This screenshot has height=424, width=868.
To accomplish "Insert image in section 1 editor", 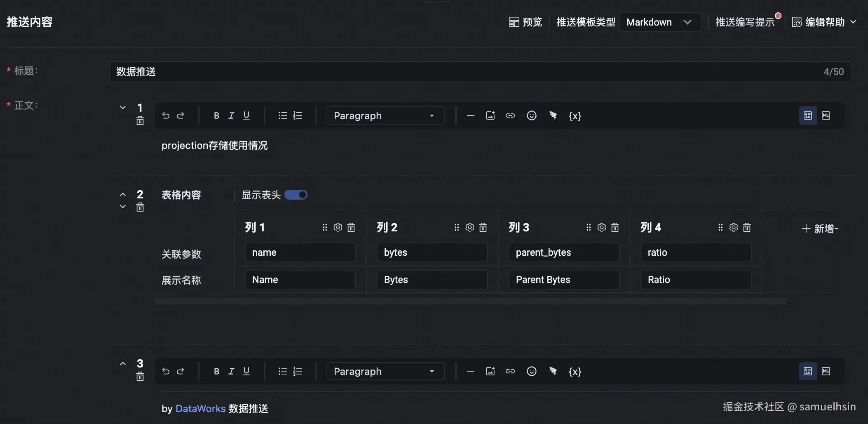I will pyautogui.click(x=490, y=115).
